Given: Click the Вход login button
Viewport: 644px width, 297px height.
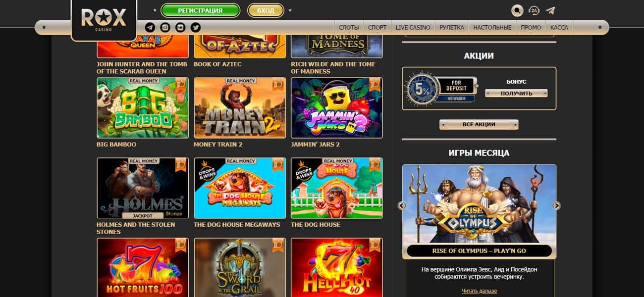Looking at the screenshot, I should click(266, 10).
